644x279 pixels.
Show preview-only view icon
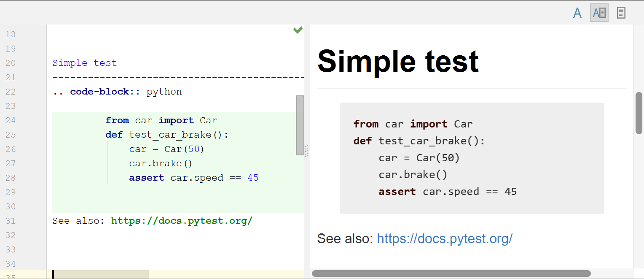coord(621,13)
